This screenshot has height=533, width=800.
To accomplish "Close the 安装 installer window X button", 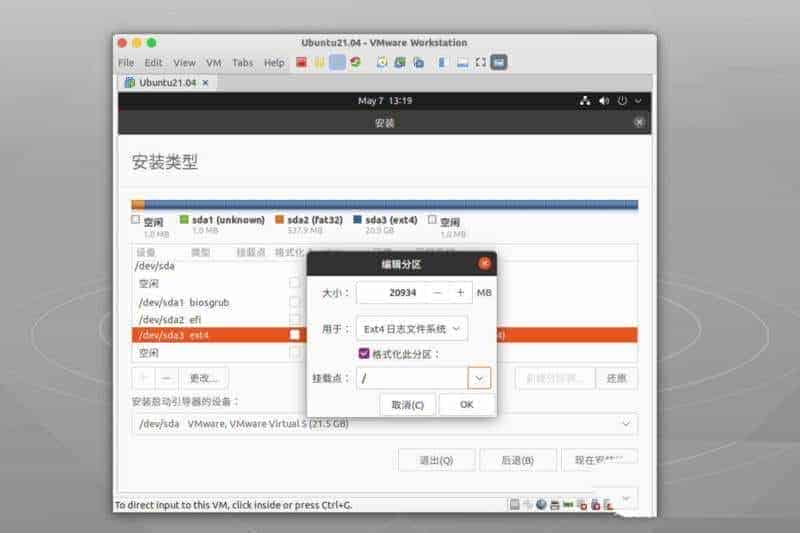I will tap(639, 122).
